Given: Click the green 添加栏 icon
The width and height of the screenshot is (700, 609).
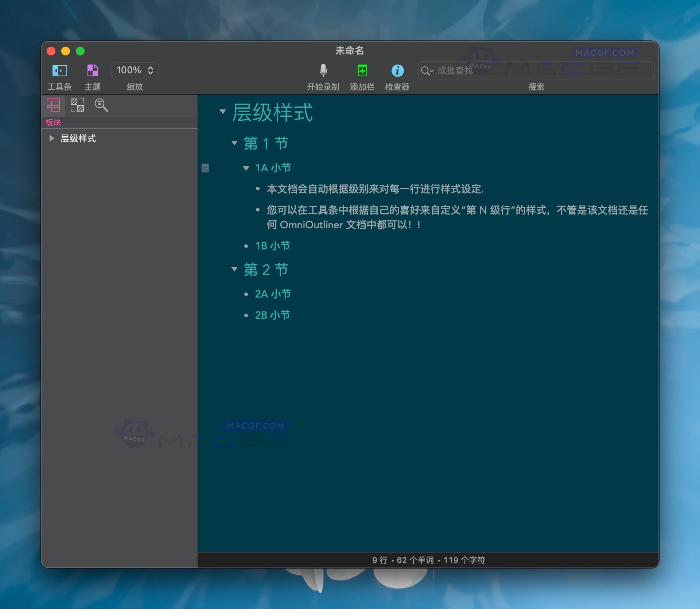Looking at the screenshot, I should pos(362,70).
